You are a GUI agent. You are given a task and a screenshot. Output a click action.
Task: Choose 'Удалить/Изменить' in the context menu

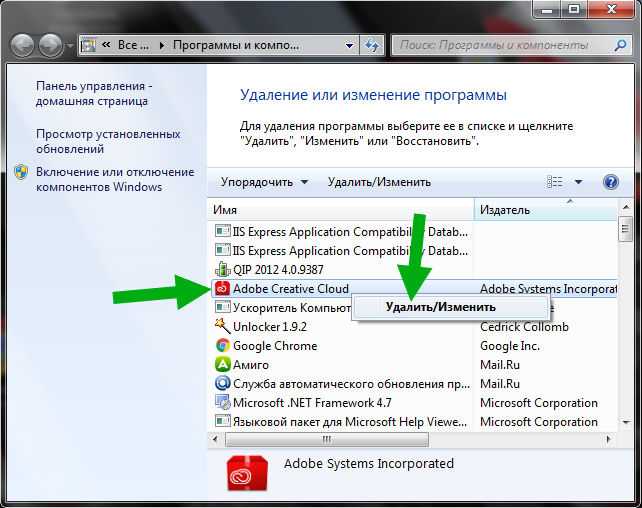tap(450, 307)
